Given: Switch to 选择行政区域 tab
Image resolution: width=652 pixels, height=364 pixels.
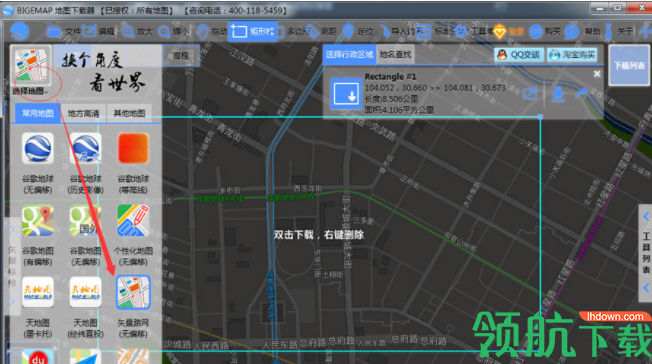Looking at the screenshot, I should pos(349,54).
